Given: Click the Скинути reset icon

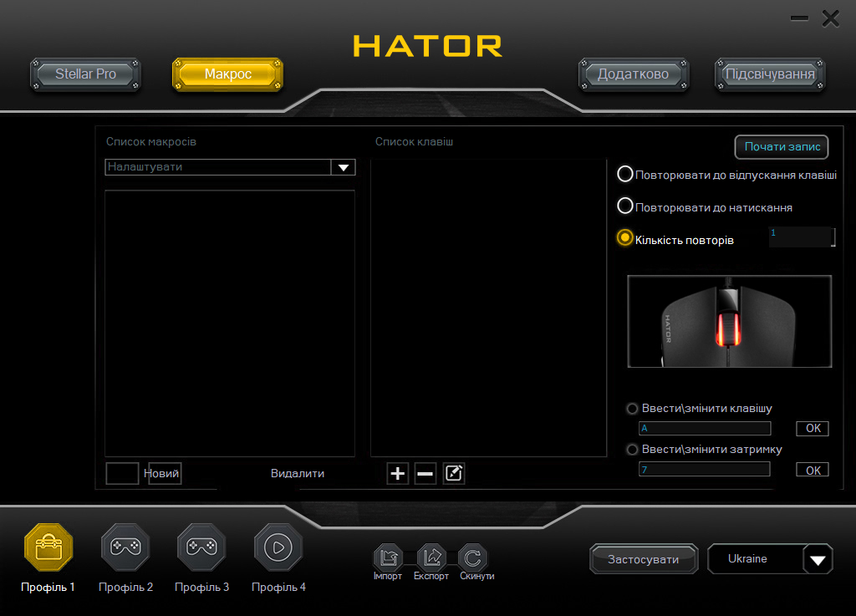Looking at the screenshot, I should pyautogui.click(x=473, y=557).
